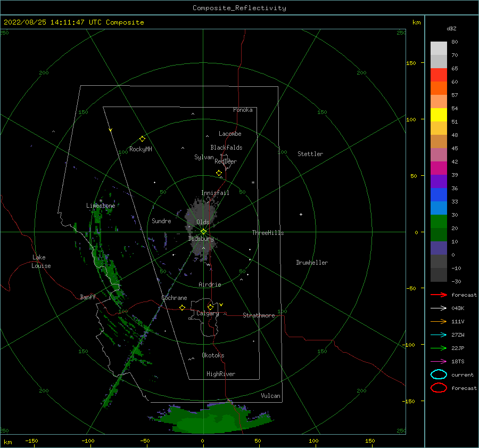The width and height of the screenshot is (479, 448).
Task: Click the Banff label
Action: pos(88,297)
